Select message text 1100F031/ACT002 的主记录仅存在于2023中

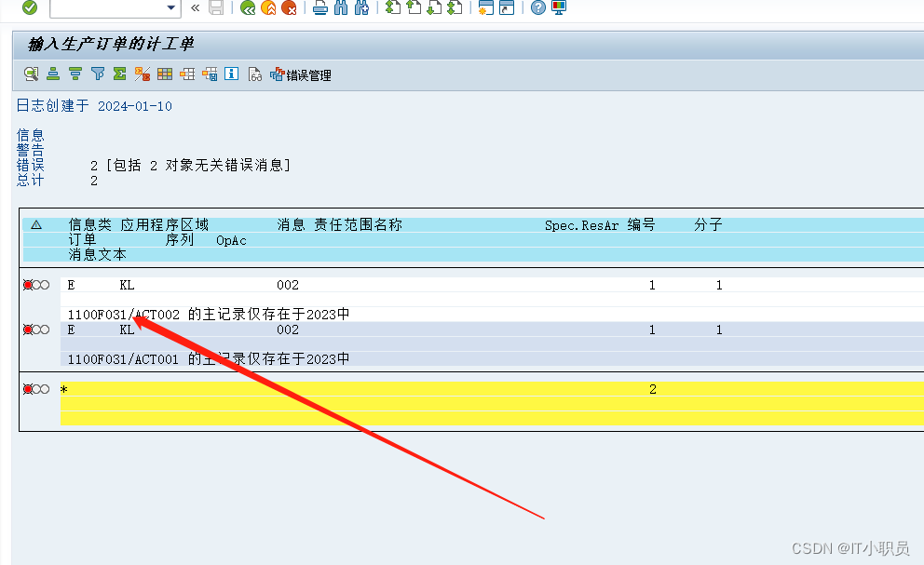click(x=209, y=315)
